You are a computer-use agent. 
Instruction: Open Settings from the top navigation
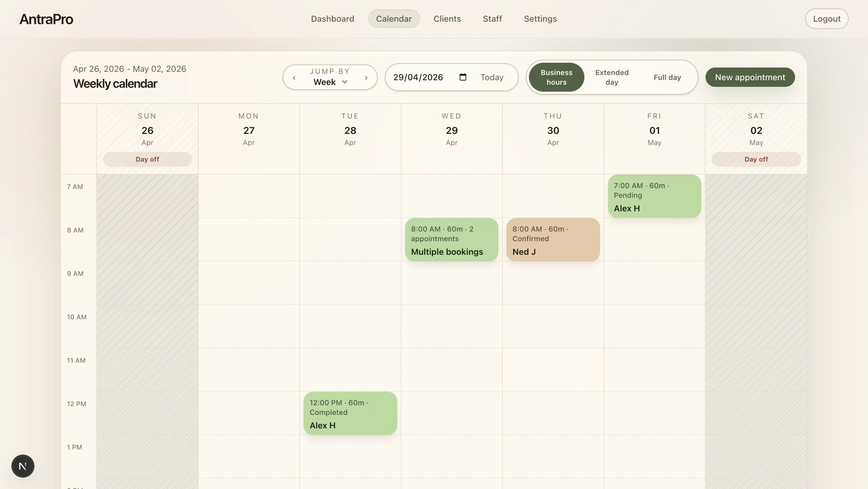[x=540, y=18]
